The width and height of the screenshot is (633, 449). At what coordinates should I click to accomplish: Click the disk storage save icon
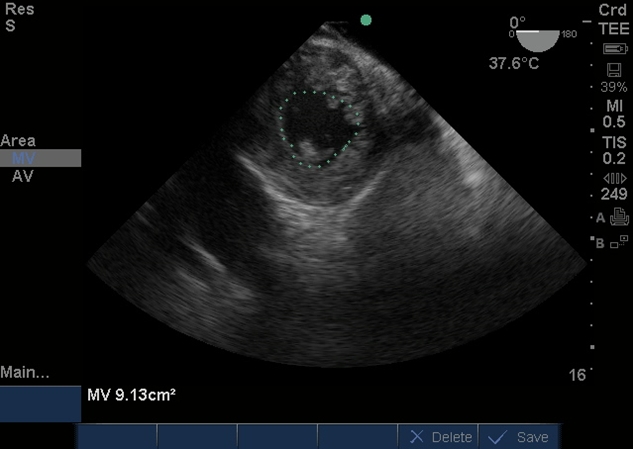(x=614, y=70)
